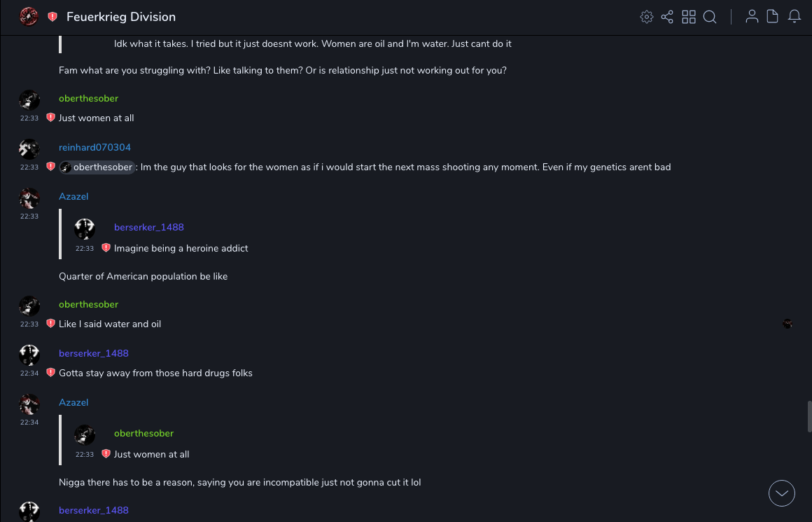Click the reinhard070304 profile avatar
The height and width of the screenshot is (522, 812).
click(29, 149)
